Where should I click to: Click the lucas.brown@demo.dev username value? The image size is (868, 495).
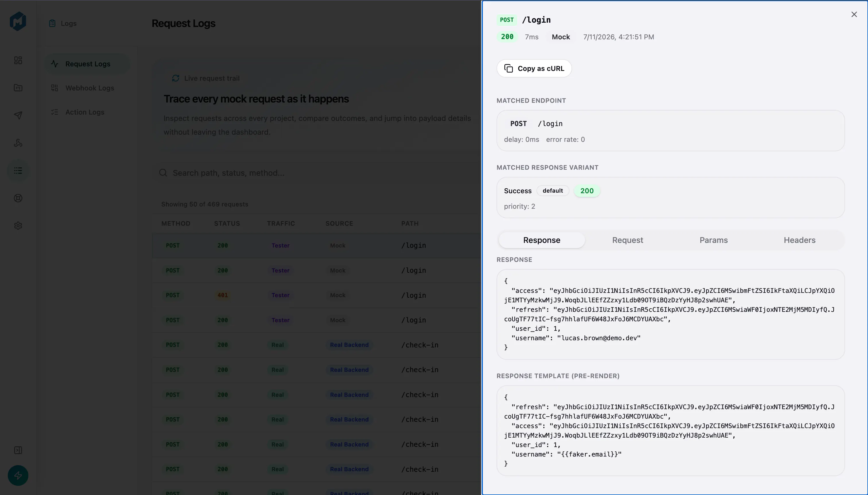(599, 338)
